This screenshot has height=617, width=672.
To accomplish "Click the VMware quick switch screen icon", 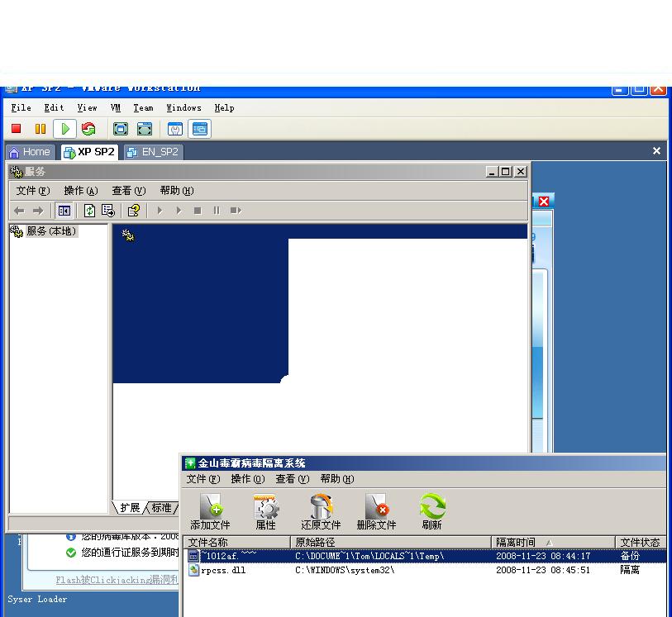I will click(121, 129).
